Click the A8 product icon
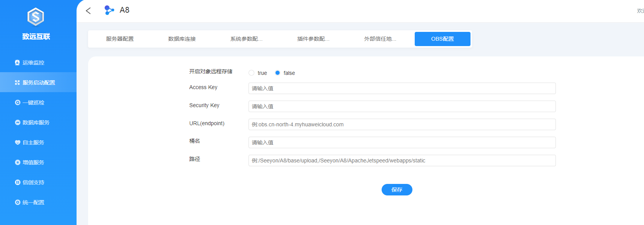644x225 pixels. pos(109,10)
